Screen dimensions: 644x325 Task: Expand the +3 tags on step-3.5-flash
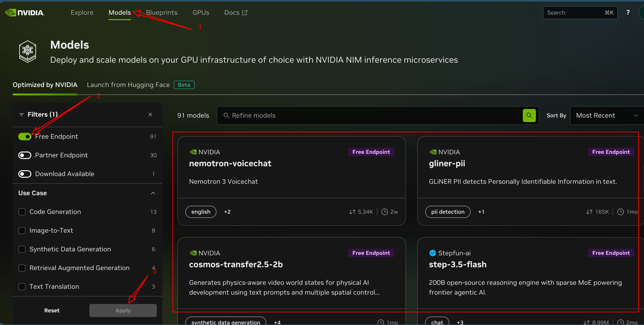tap(460, 322)
